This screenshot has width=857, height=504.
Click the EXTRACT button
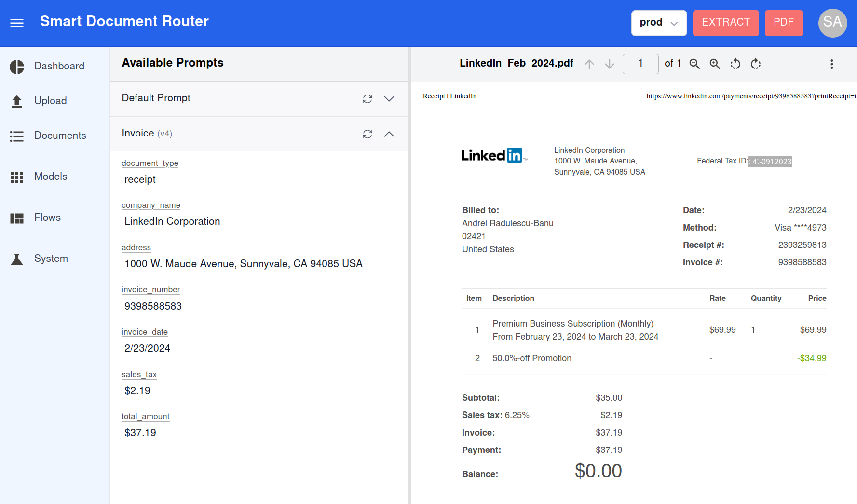725,23
